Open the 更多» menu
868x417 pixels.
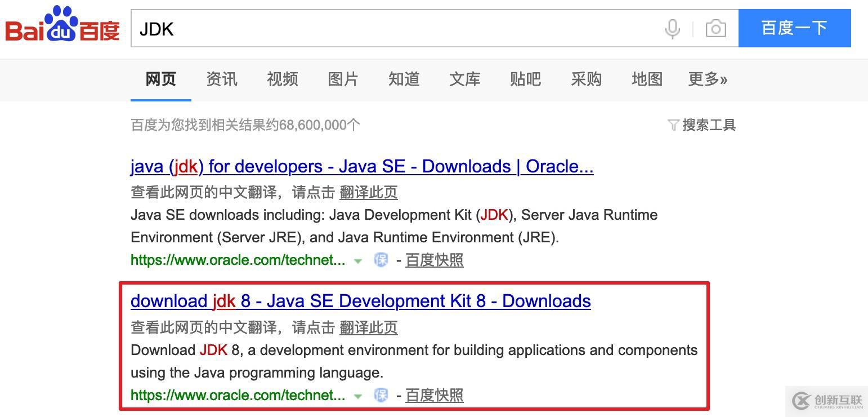[708, 79]
